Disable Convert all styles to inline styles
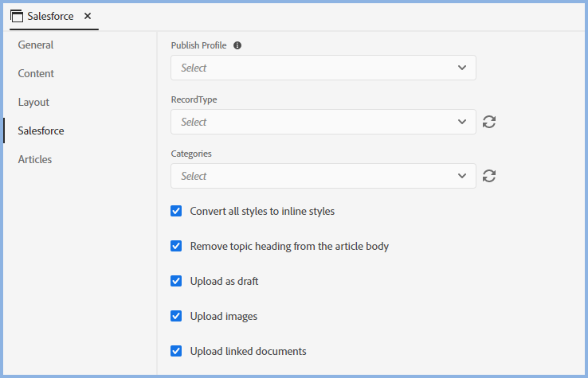The height and width of the screenshot is (378, 588). coord(177,212)
